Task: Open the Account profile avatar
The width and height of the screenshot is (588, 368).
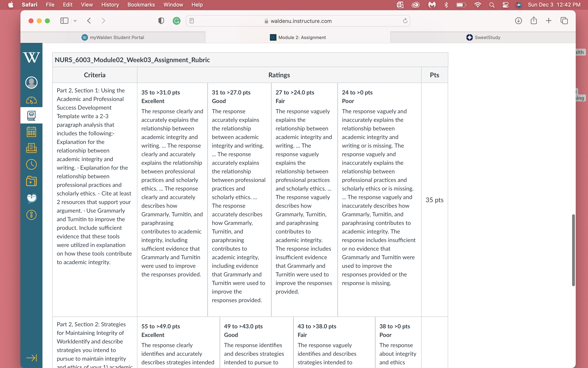Action: [31, 83]
